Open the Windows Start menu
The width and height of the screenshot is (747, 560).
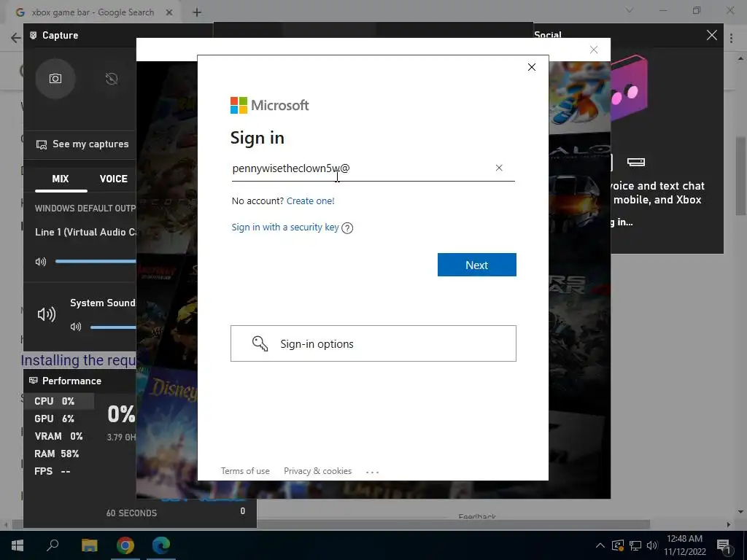(x=18, y=545)
